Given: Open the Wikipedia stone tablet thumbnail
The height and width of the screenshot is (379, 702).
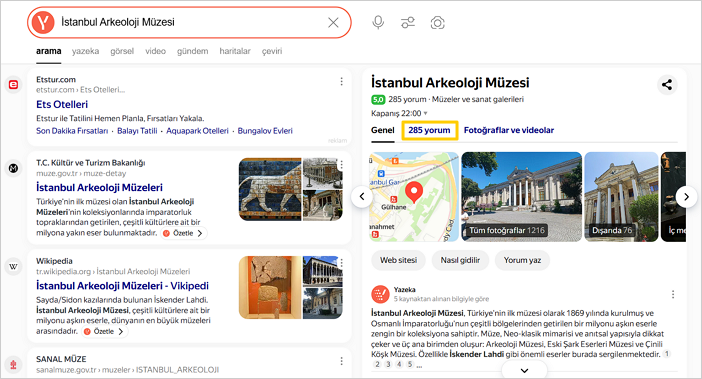Looking at the screenshot, I should (x=270, y=287).
